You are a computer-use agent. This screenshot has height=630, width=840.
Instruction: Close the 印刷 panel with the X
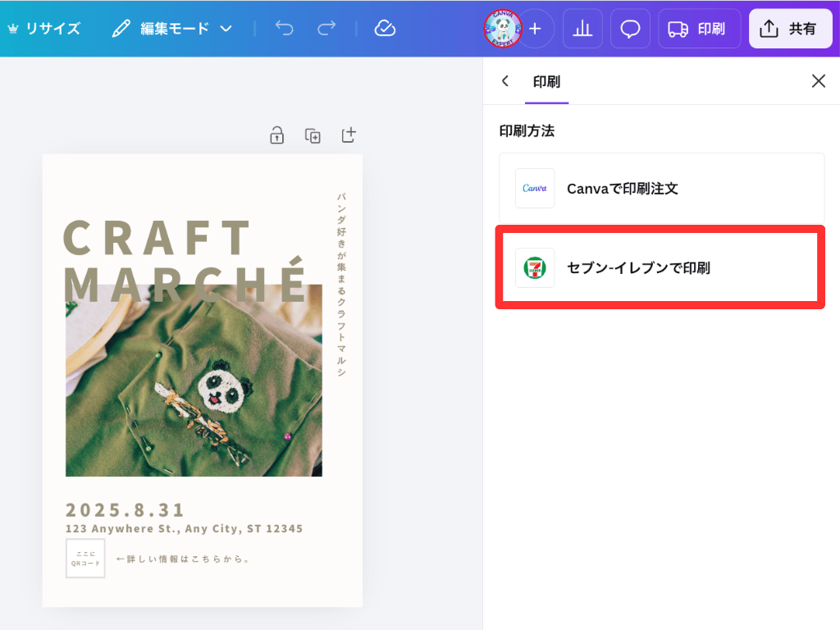pyautogui.click(x=818, y=80)
